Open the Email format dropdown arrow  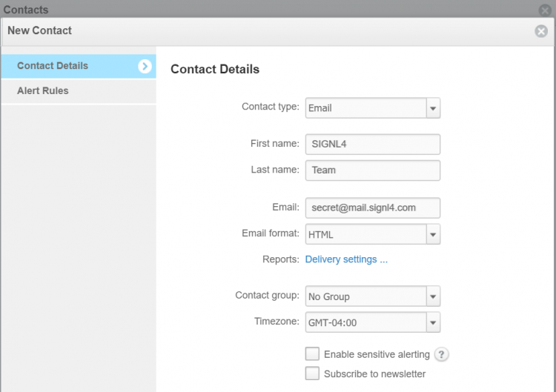pyautogui.click(x=433, y=234)
